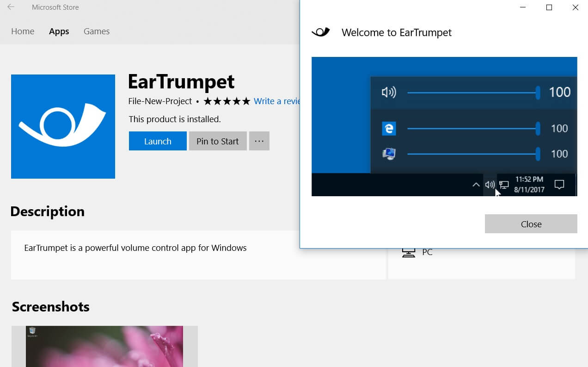Click the master volume speaker icon

pyautogui.click(x=389, y=93)
